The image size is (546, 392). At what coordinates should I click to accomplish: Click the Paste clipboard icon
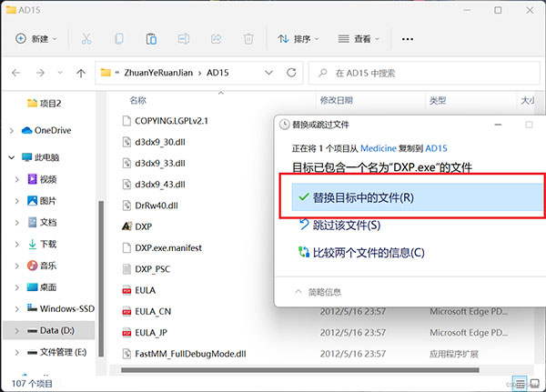(x=151, y=38)
